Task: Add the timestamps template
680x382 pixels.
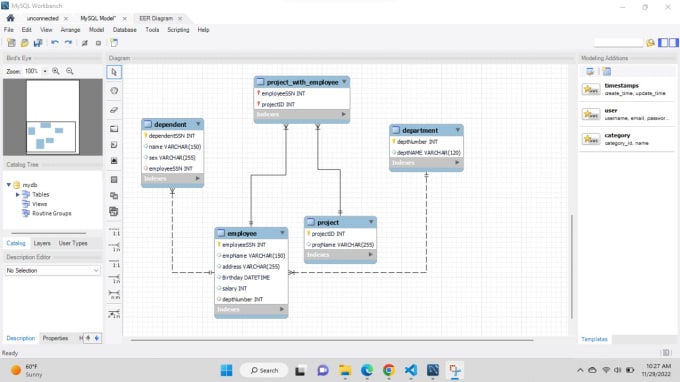Action: [627, 89]
